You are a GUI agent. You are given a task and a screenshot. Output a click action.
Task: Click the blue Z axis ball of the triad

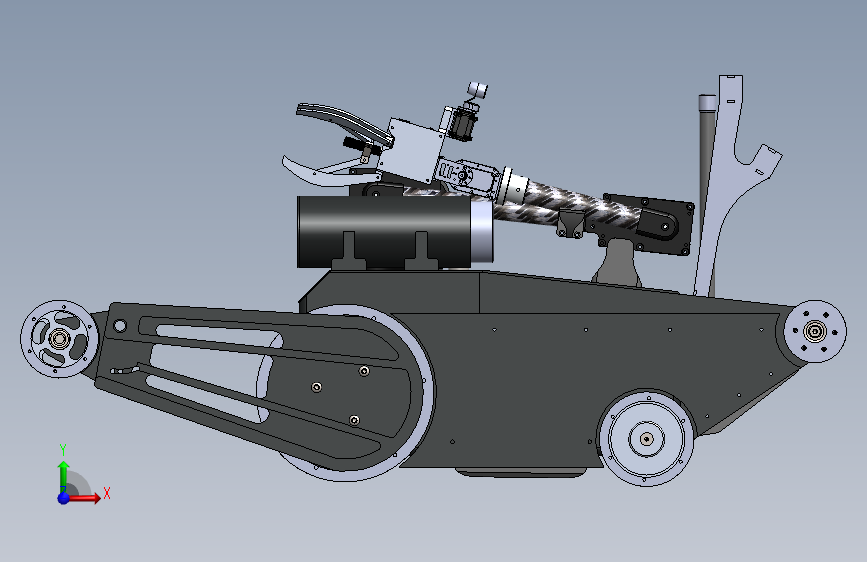(64, 498)
